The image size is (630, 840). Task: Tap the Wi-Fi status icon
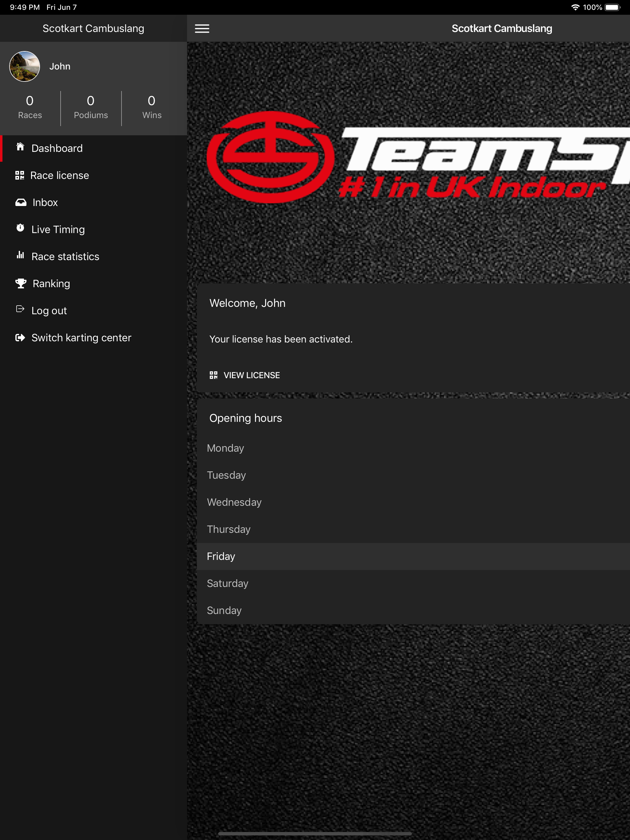(x=575, y=7)
